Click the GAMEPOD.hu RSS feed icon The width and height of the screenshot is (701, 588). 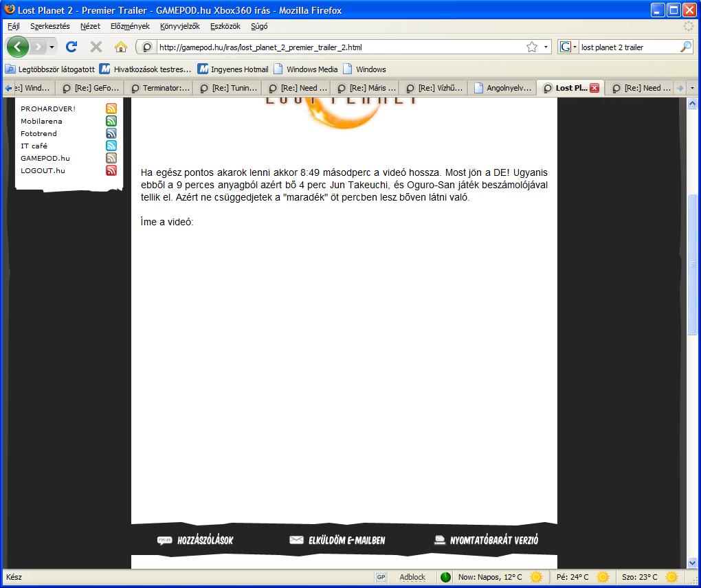(x=111, y=158)
